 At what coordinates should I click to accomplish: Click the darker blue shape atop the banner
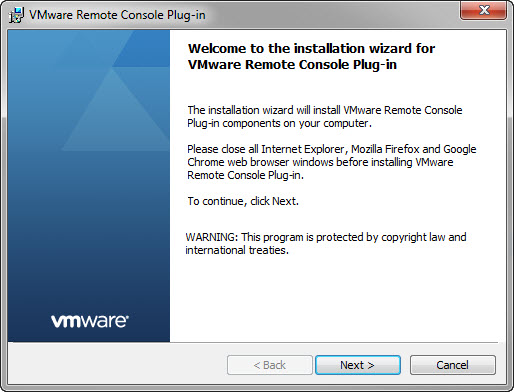tap(143, 49)
